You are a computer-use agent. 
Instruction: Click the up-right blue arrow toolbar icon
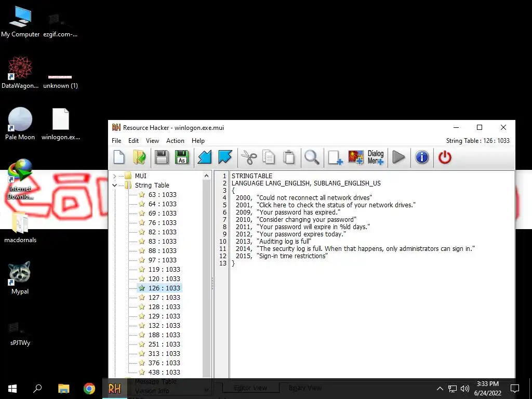click(225, 157)
